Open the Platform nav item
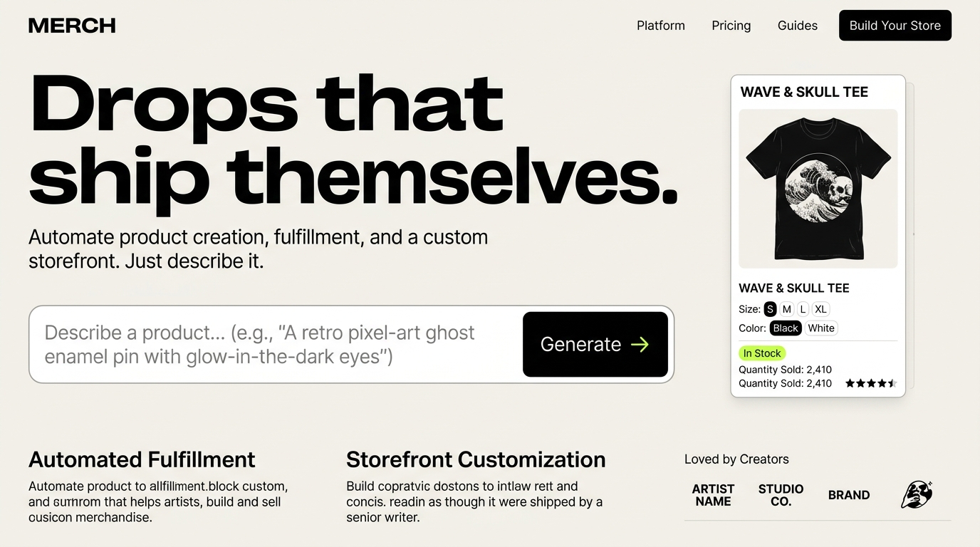Image resolution: width=980 pixels, height=547 pixels. click(660, 26)
